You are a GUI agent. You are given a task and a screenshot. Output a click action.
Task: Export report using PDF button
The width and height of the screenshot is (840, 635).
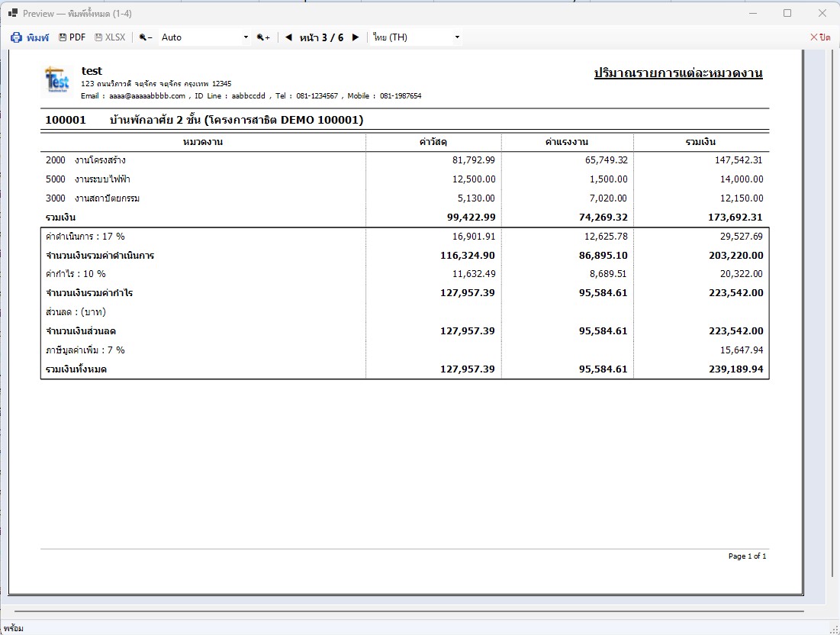(x=72, y=37)
